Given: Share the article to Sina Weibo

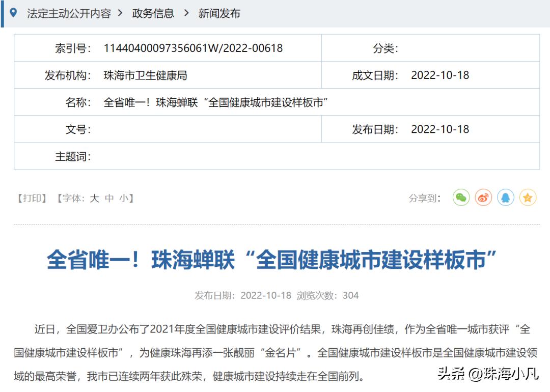Looking at the screenshot, I should tap(483, 198).
